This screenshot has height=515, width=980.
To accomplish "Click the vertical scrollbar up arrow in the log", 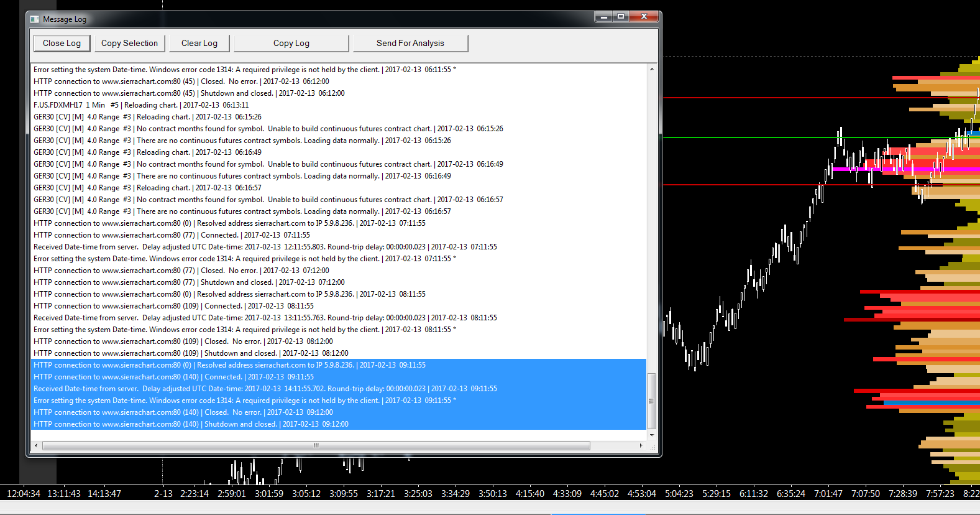I will click(651, 69).
